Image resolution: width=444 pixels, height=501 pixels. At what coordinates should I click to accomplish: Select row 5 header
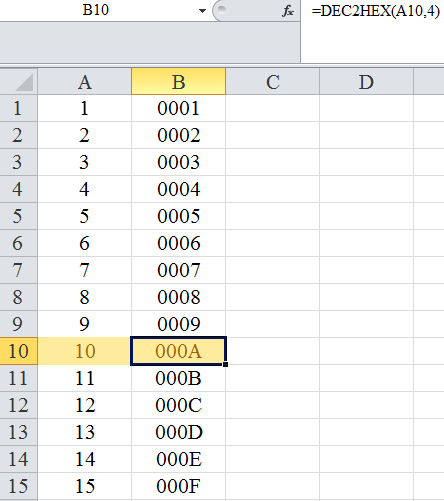coord(19,216)
